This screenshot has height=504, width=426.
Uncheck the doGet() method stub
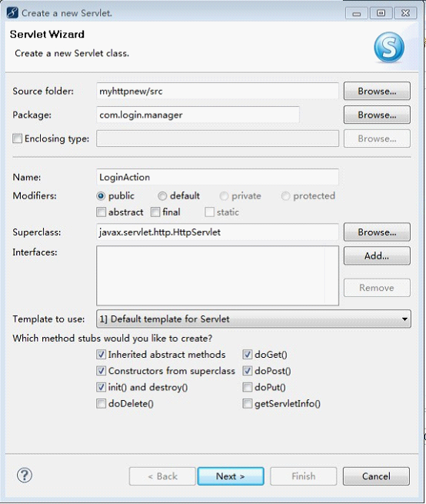pyautogui.click(x=248, y=355)
